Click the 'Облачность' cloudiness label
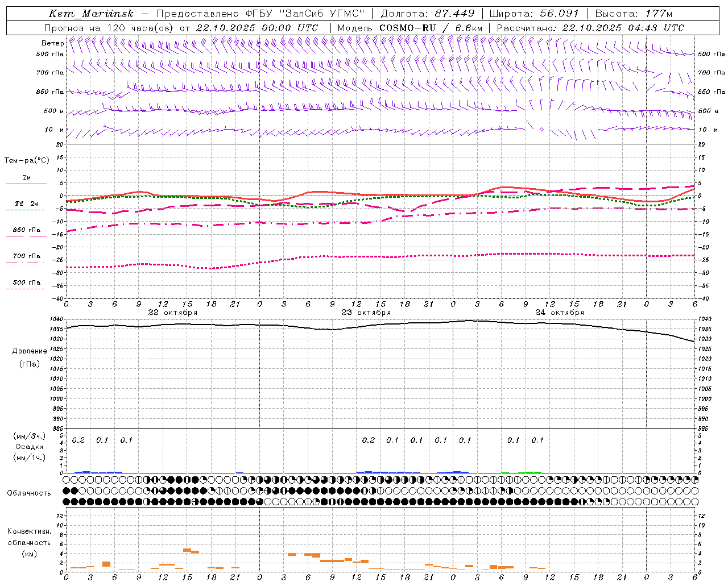The height and width of the screenshot is (582, 728). 29,493
